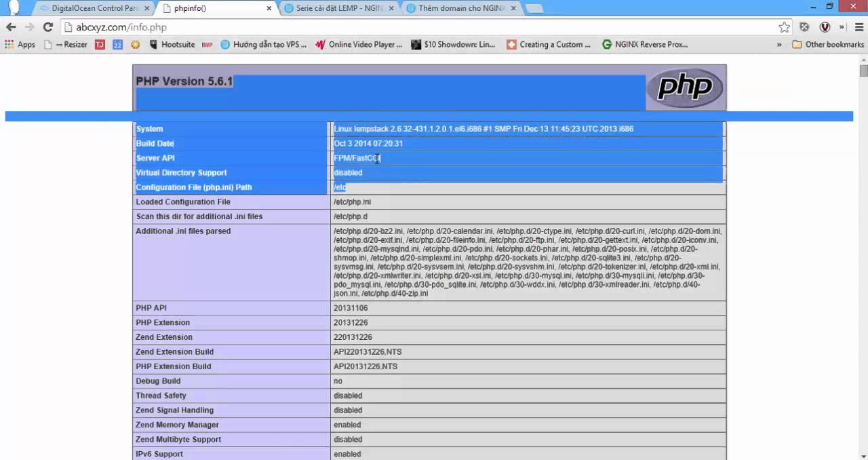868x460 pixels.
Task: Click the PHP logo in the header
Action: point(685,88)
